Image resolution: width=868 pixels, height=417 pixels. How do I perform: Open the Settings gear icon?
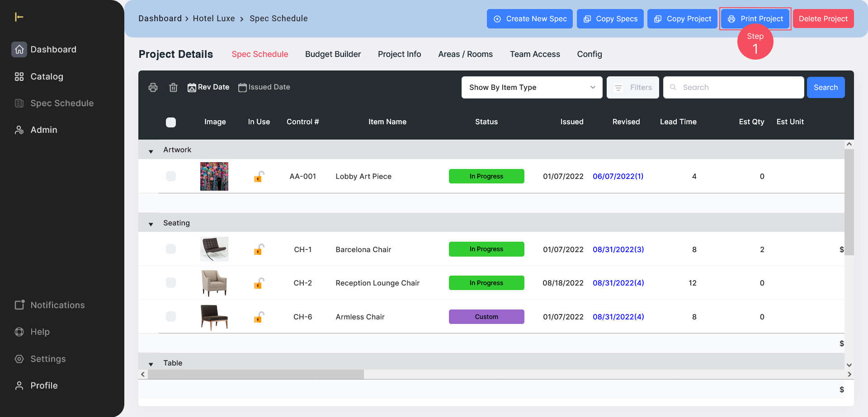[x=19, y=359]
